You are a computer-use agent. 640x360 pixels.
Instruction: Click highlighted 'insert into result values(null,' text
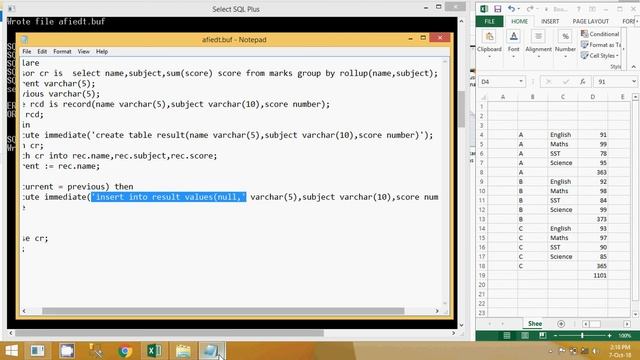pyautogui.click(x=169, y=197)
